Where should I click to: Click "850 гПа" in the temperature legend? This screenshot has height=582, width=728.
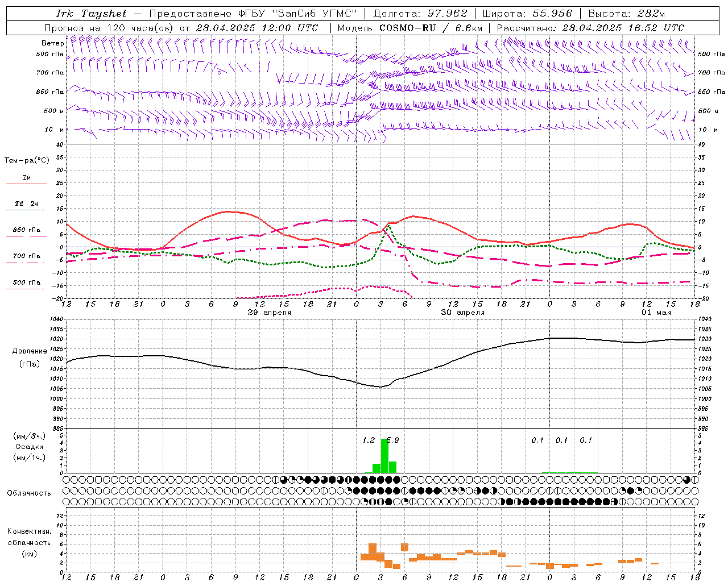(x=26, y=230)
